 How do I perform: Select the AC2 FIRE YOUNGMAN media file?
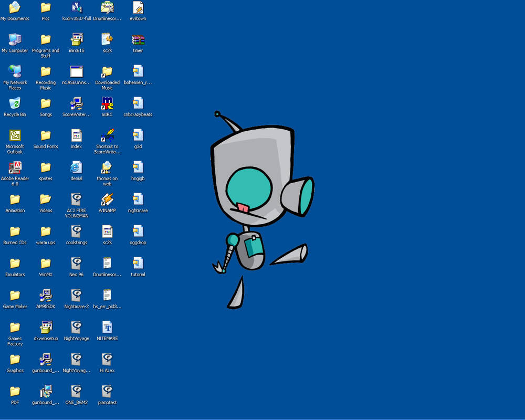click(x=76, y=205)
